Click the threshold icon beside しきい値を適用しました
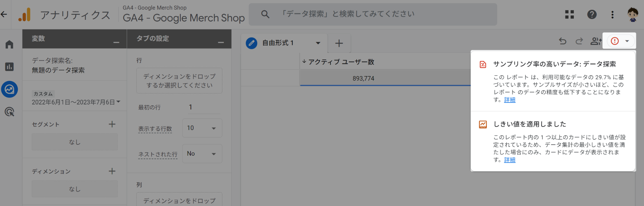 (483, 125)
